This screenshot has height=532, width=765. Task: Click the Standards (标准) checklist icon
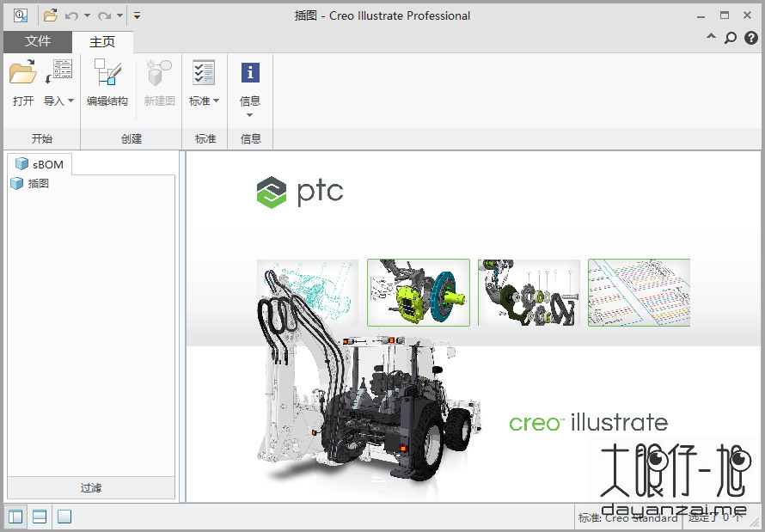coord(204,72)
